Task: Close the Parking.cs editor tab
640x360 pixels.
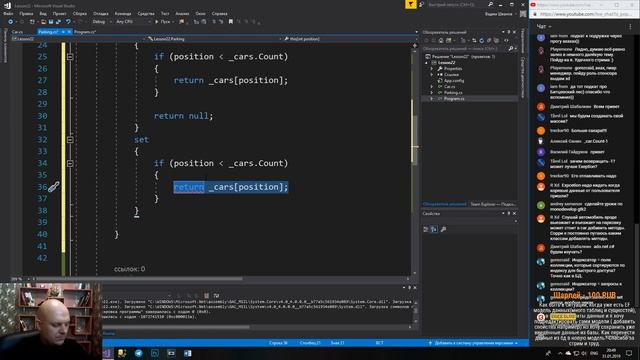Action: (69, 31)
